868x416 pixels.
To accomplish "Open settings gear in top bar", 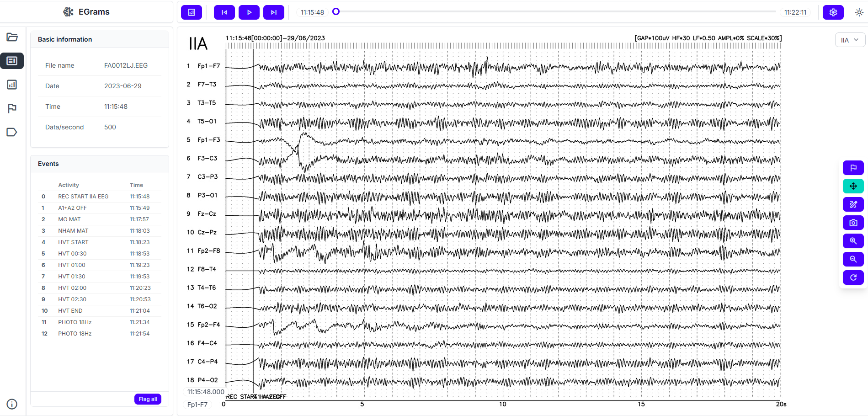I will (833, 12).
